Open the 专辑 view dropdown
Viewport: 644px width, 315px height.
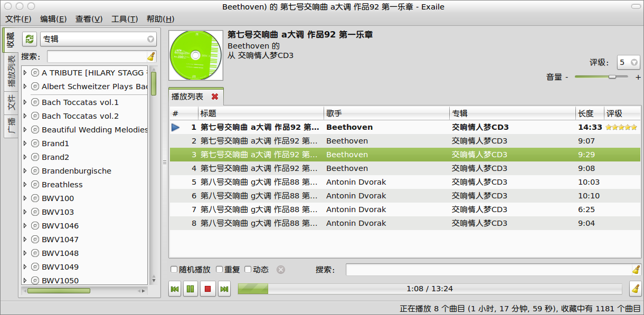pos(98,39)
